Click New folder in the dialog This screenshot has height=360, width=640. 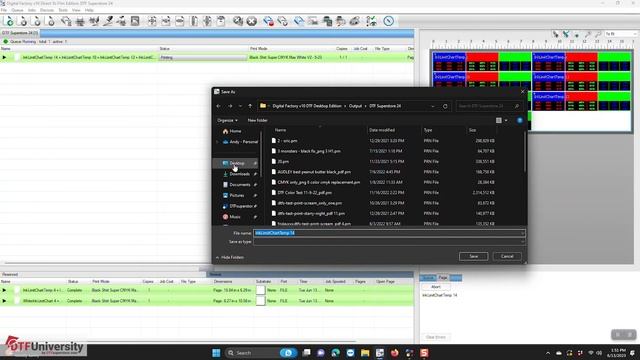(x=258, y=120)
